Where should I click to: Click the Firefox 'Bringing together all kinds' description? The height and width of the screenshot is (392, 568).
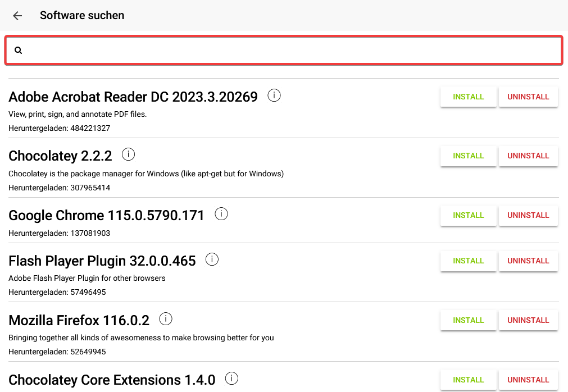point(141,338)
